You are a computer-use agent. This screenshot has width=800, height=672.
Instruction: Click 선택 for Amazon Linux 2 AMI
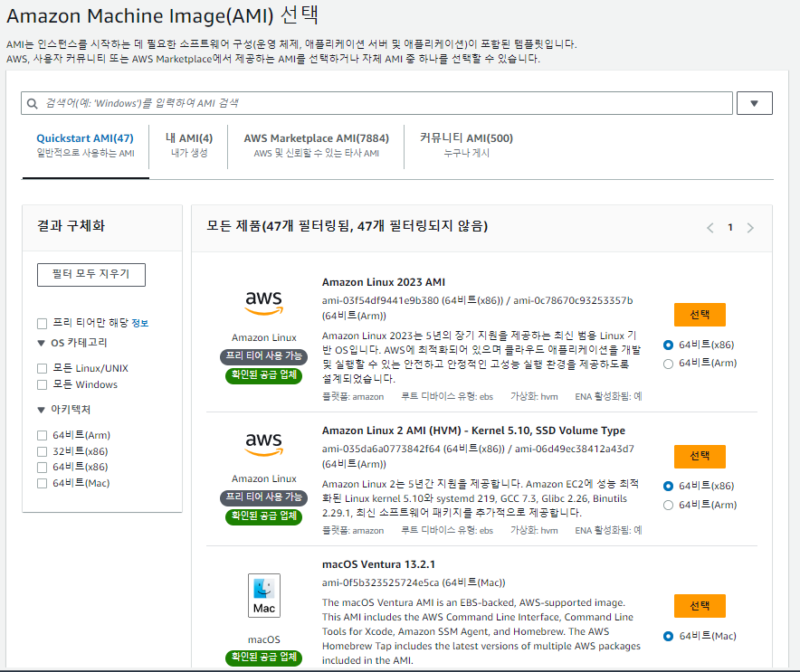(700, 457)
